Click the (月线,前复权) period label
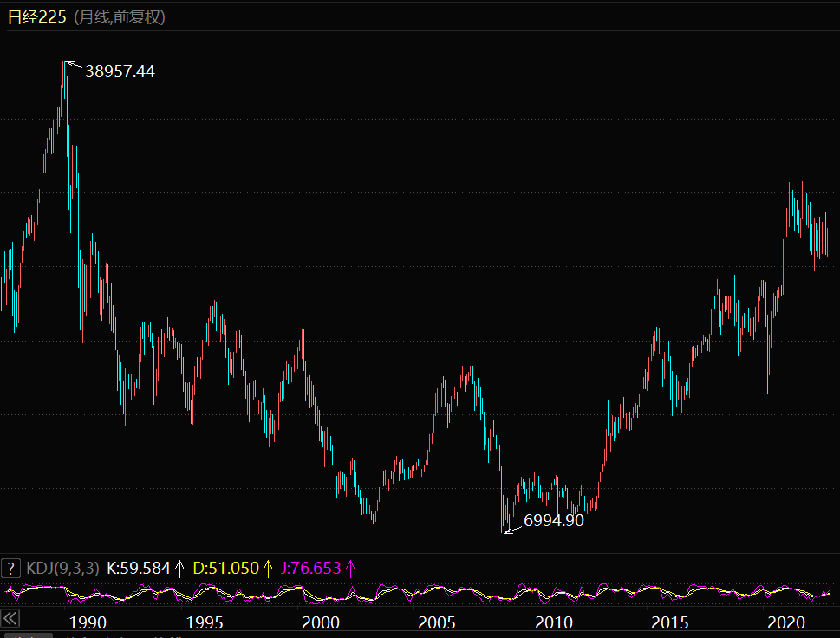 (x=120, y=16)
